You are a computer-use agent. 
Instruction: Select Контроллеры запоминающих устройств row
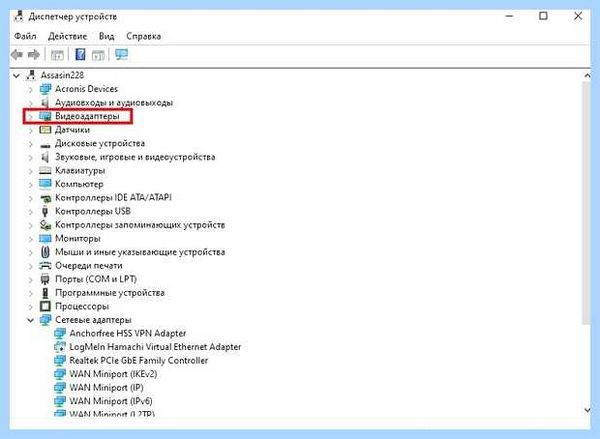click(140, 225)
